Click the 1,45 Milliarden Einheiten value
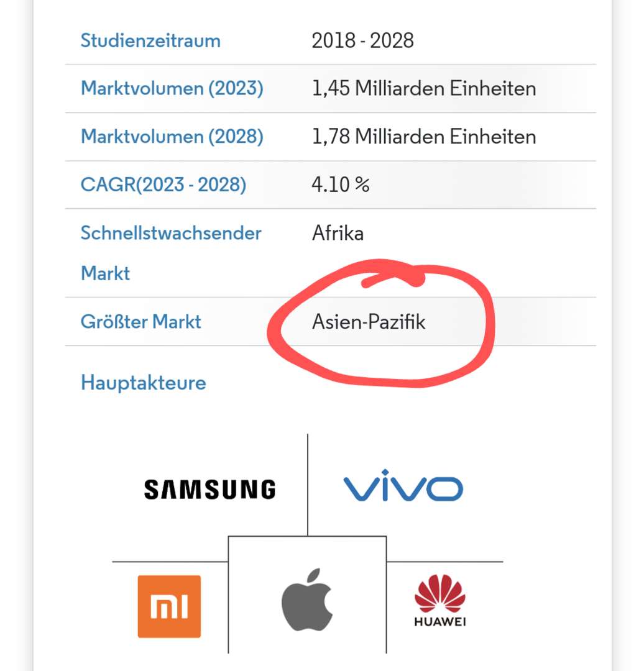Image resolution: width=644 pixels, height=671 pixels. (x=424, y=88)
